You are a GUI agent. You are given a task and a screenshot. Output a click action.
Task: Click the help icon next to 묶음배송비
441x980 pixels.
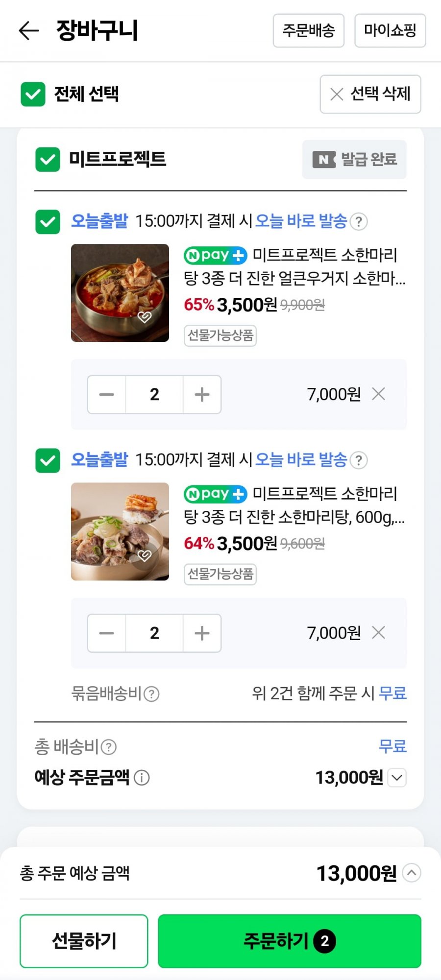(152, 694)
